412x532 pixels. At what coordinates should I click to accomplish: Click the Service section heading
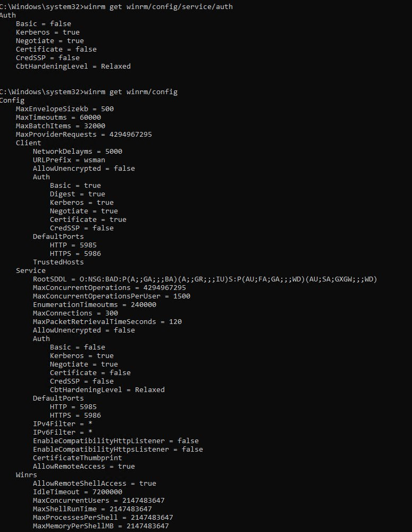[30, 270]
